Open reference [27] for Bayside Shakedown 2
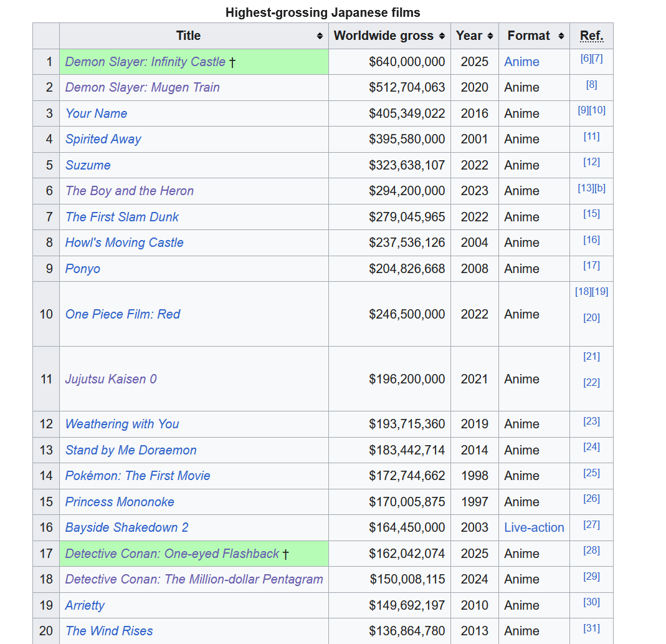The image size is (666, 644). coord(592,524)
